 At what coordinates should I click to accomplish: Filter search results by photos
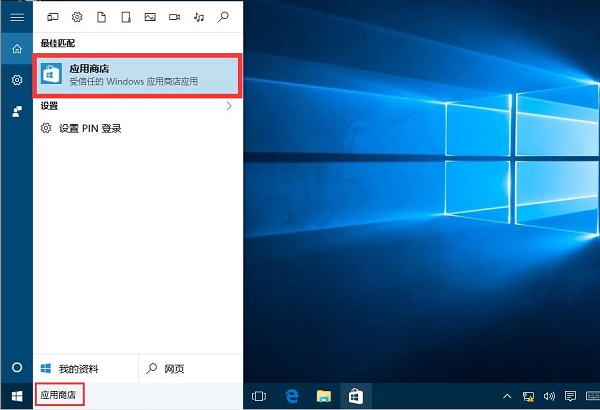[x=150, y=17]
